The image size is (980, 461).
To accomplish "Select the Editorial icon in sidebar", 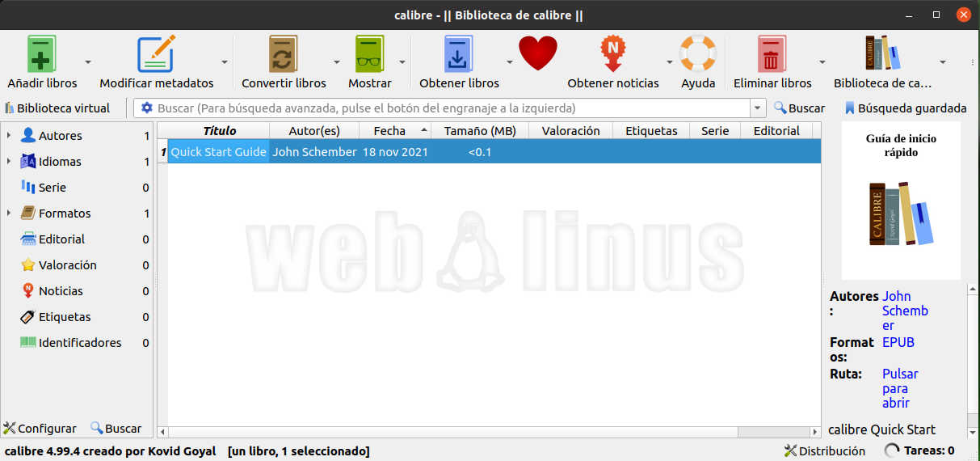I will click(x=28, y=239).
